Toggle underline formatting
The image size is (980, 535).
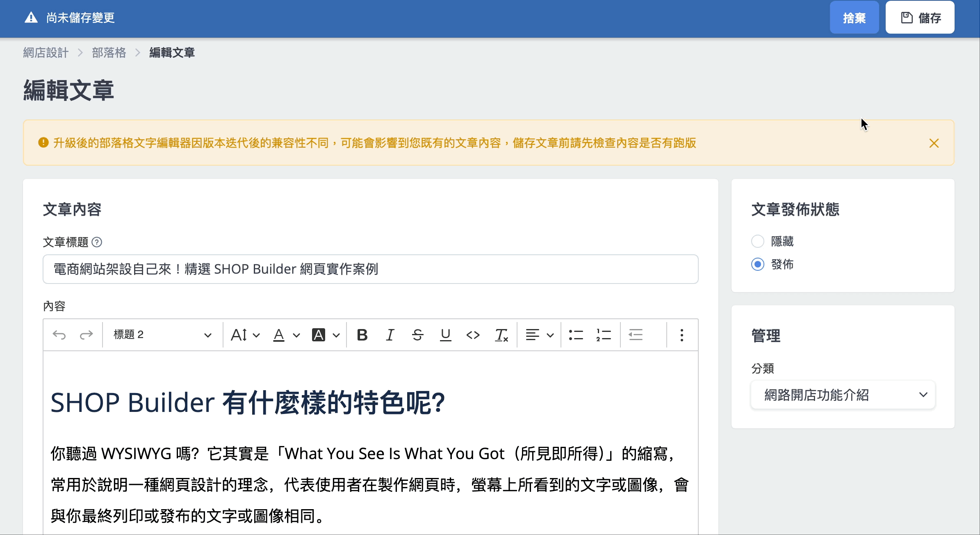445,335
